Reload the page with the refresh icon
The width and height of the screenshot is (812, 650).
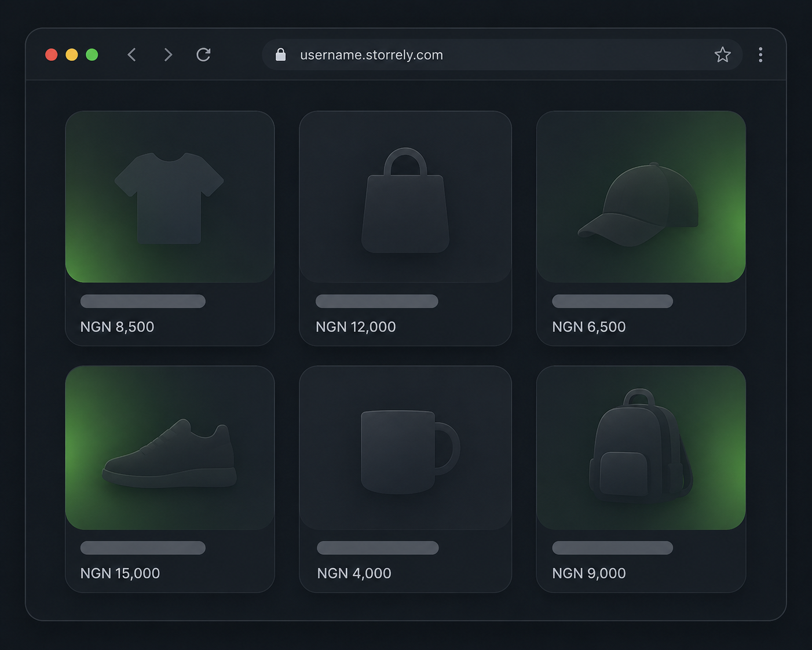point(203,54)
